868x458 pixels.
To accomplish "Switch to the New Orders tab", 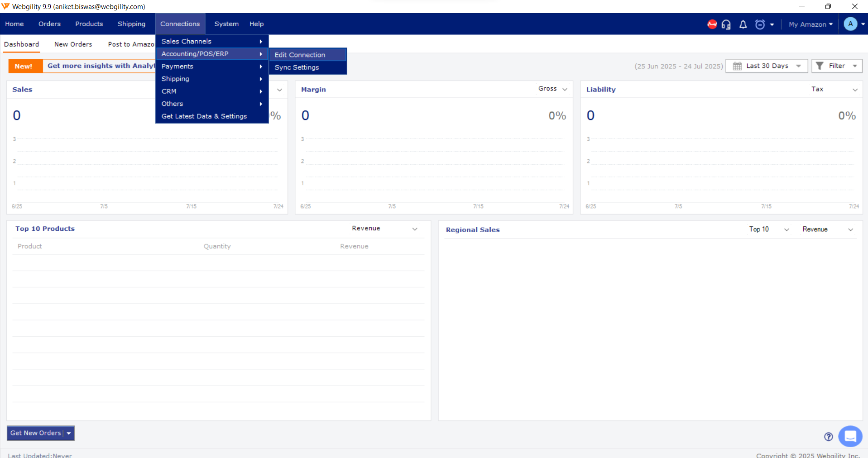I will tap(73, 44).
